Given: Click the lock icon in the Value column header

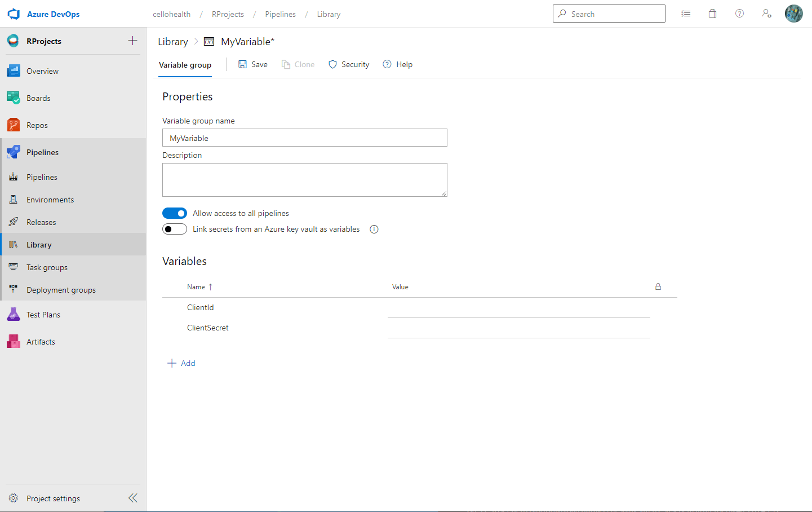Looking at the screenshot, I should click(x=658, y=286).
